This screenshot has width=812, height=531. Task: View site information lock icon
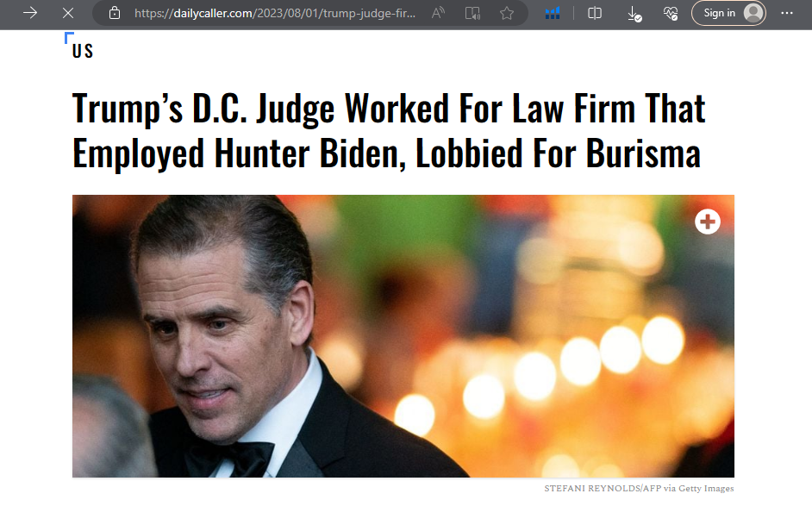(115, 13)
